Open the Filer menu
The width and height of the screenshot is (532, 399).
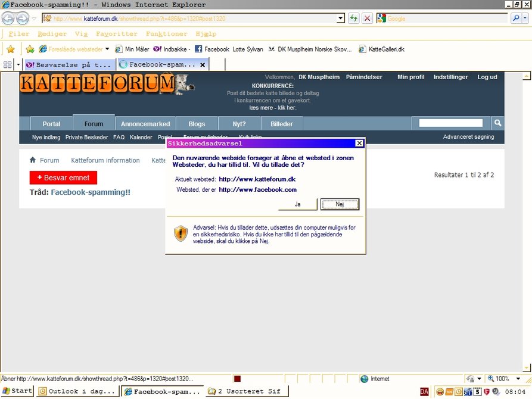pyautogui.click(x=19, y=34)
